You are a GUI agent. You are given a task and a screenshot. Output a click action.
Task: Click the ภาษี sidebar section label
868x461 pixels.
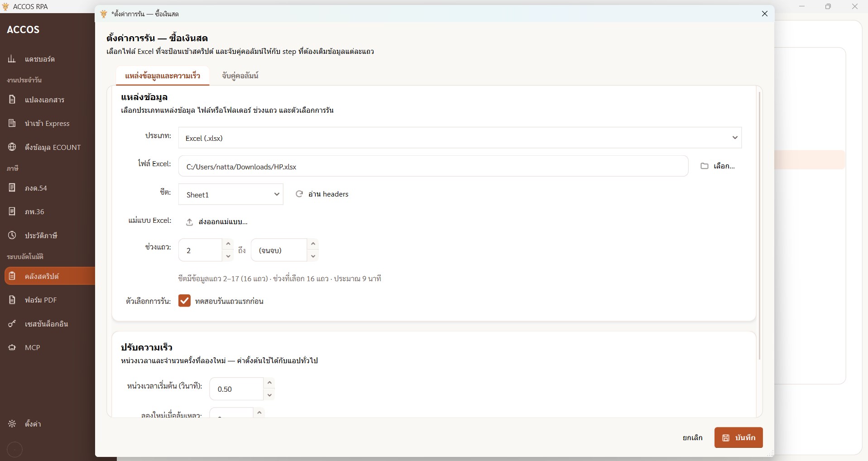pyautogui.click(x=13, y=168)
